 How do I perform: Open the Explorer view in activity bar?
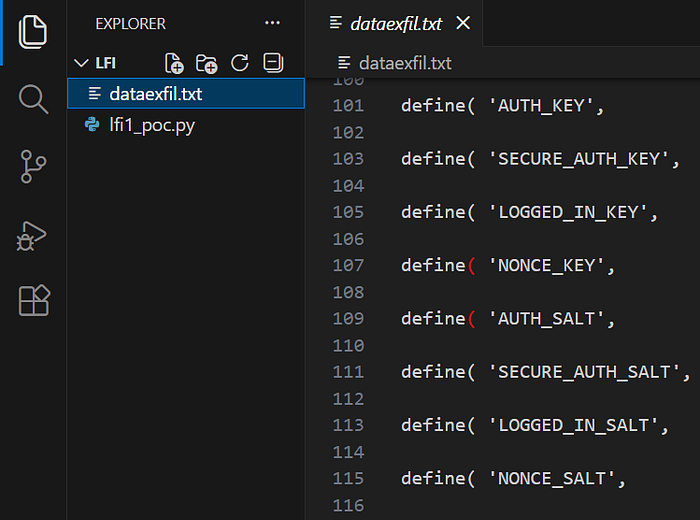[x=33, y=32]
